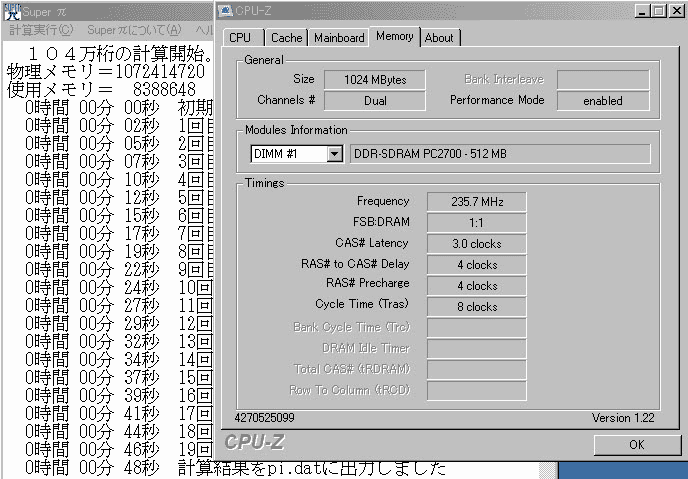Click the DDR-SDRAM PC2700 module info field
Image resolution: width=688 pixels, height=479 pixels.
click(x=500, y=154)
